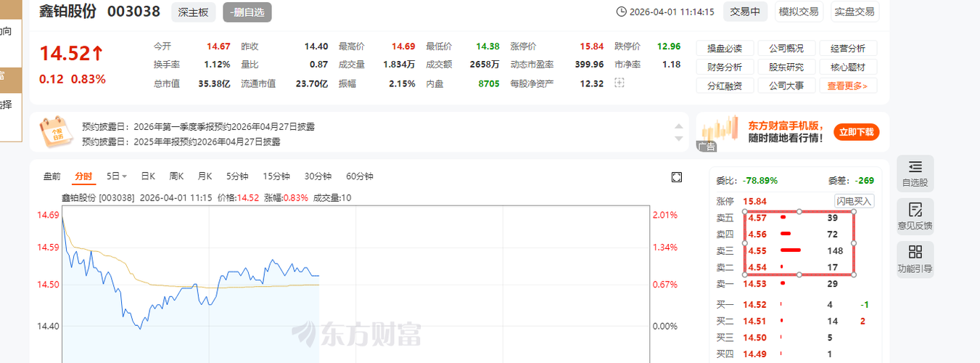This screenshot has width=980, height=363.
Task: Open 股东研究 link
Action: tap(786, 68)
